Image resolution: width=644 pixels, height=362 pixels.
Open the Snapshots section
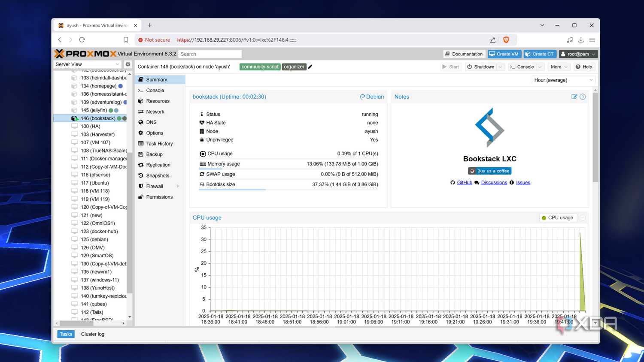[x=160, y=175]
